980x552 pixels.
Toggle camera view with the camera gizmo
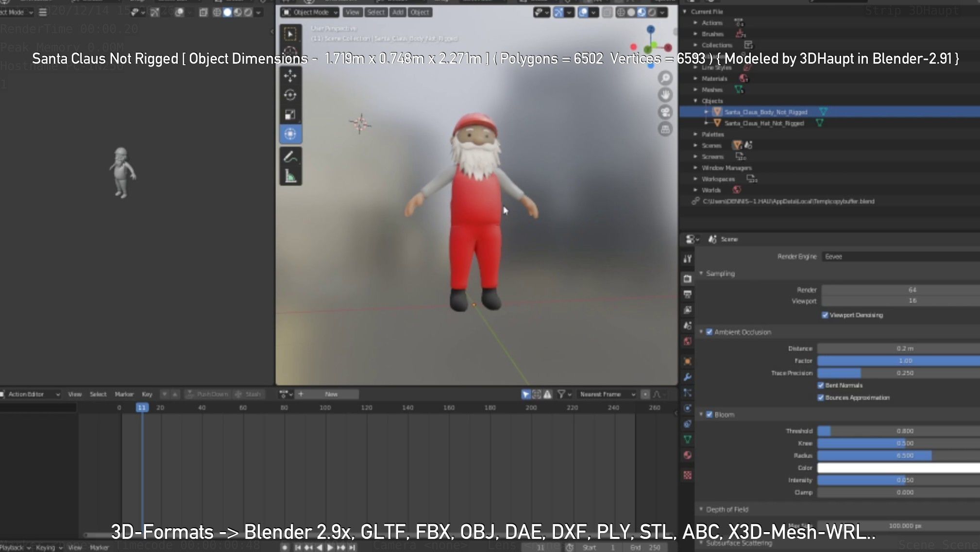(x=665, y=112)
